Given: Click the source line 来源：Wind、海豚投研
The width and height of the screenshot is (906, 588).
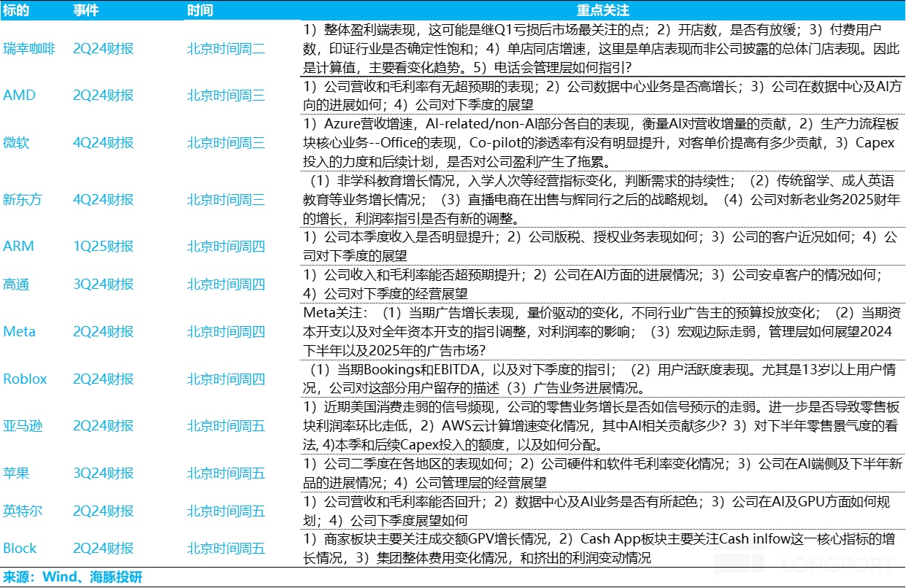Looking at the screenshot, I should (73, 577).
